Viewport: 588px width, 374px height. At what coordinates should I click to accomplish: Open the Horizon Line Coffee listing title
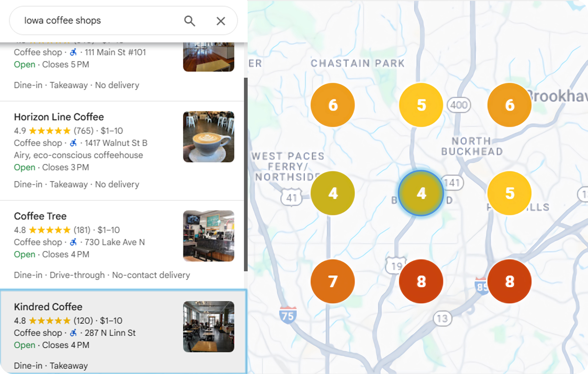tap(59, 117)
